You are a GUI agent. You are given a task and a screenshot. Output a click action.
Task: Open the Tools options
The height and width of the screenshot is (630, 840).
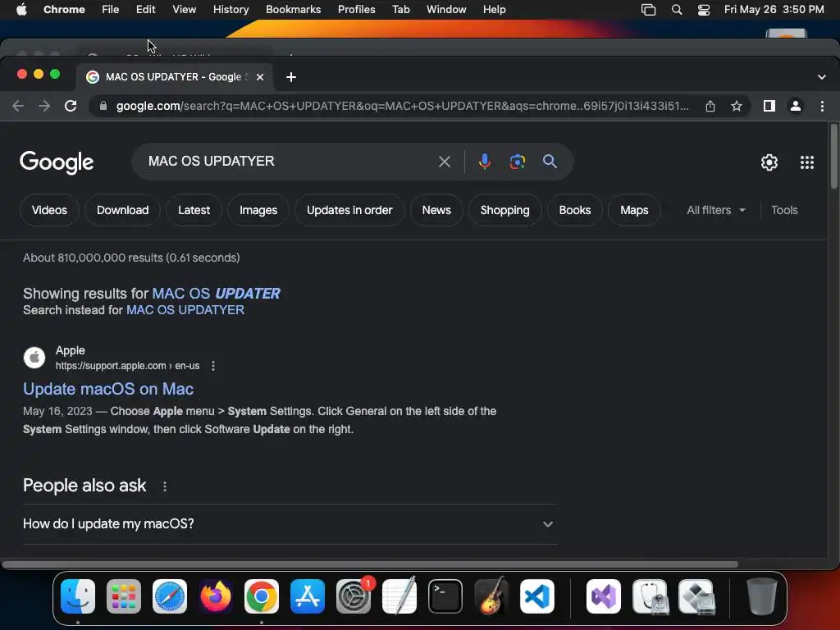[x=784, y=210]
